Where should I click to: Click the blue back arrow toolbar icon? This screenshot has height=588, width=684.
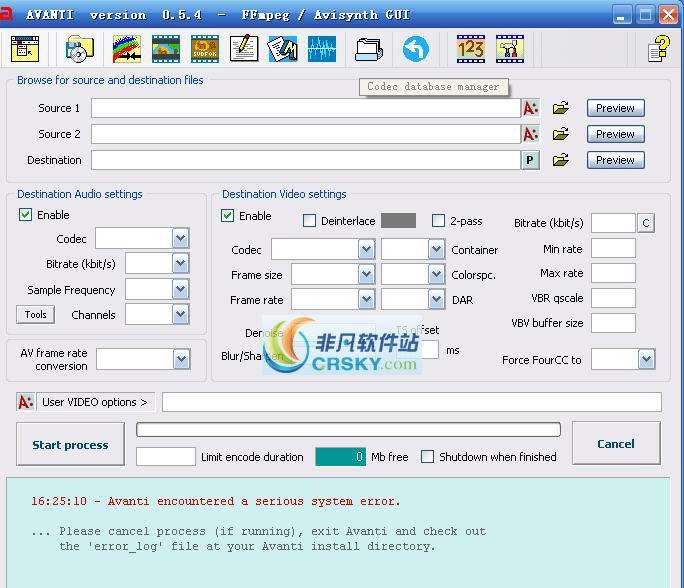coord(415,49)
